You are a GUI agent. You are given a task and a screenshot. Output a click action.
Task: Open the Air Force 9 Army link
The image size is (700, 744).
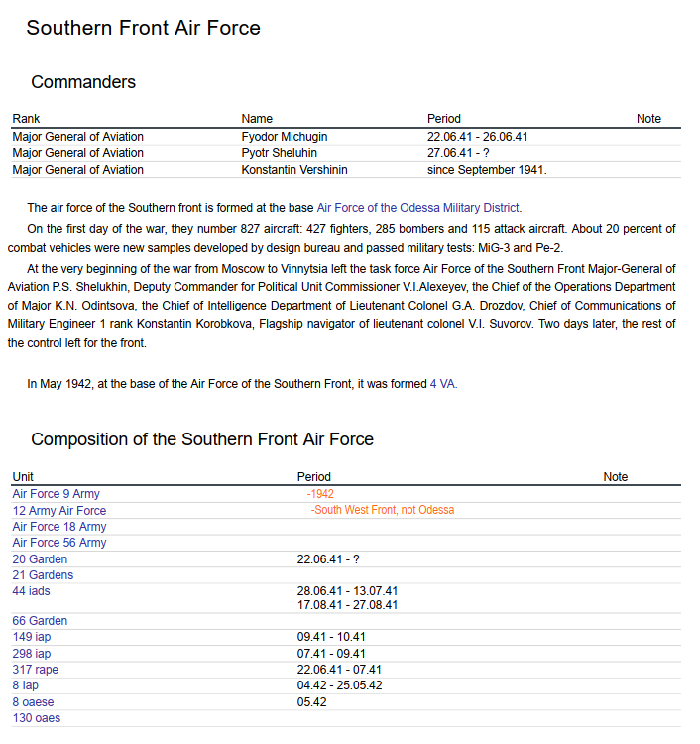(x=56, y=494)
